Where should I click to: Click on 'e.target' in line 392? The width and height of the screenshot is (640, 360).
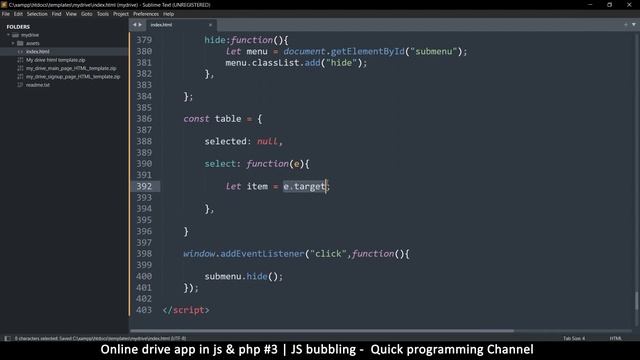pos(304,187)
